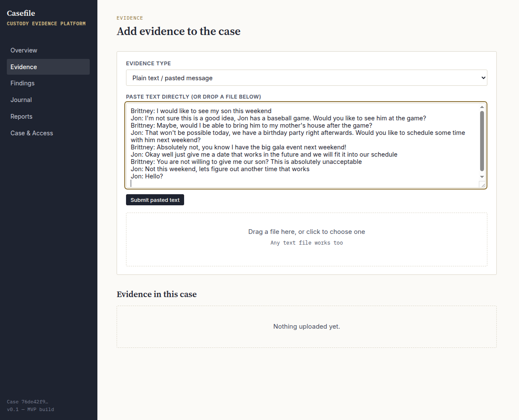Viewport: 519px width, 420px height.
Task: Click line 'Brittney: I would like to see my son'
Action: click(201, 111)
